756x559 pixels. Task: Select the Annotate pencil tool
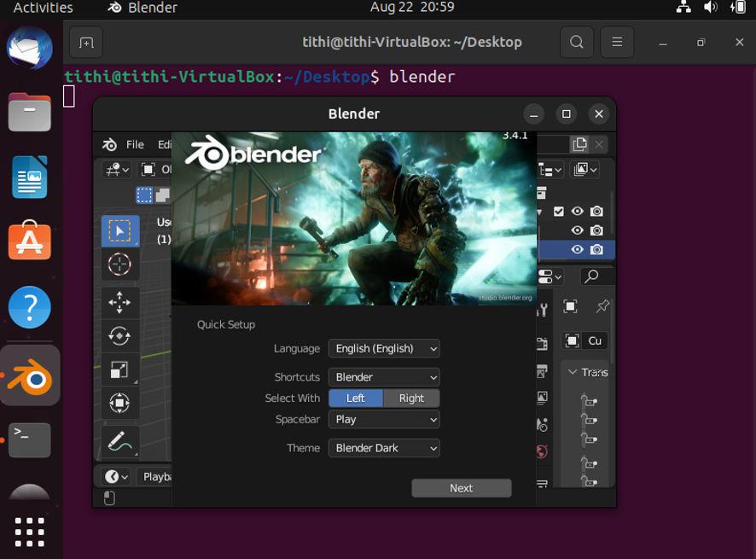(119, 441)
